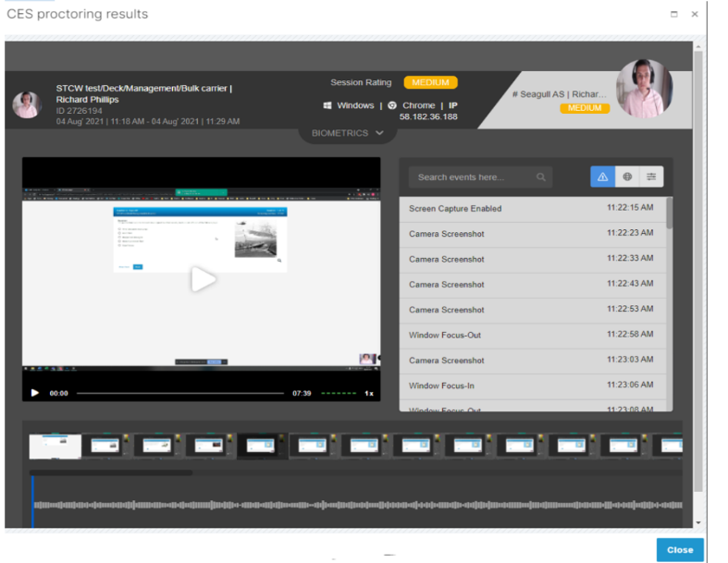Click the yellow MEDIUM session rating badge
The width and height of the screenshot is (728, 563).
[x=430, y=82]
